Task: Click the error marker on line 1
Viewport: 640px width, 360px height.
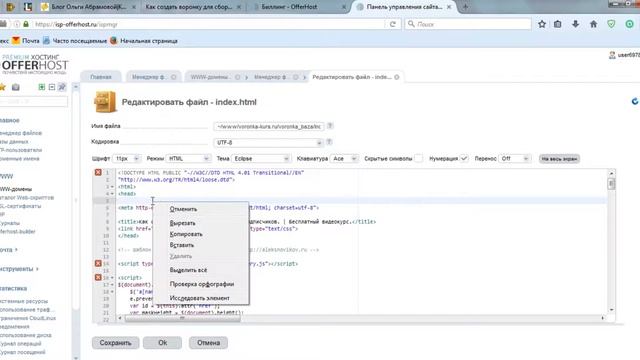Action: [x=98, y=172]
